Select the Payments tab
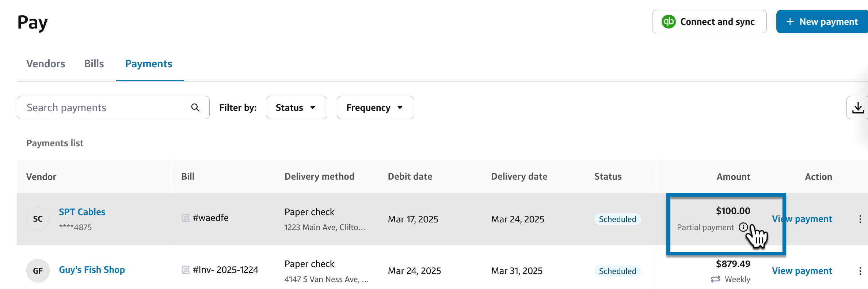 pyautogui.click(x=149, y=64)
